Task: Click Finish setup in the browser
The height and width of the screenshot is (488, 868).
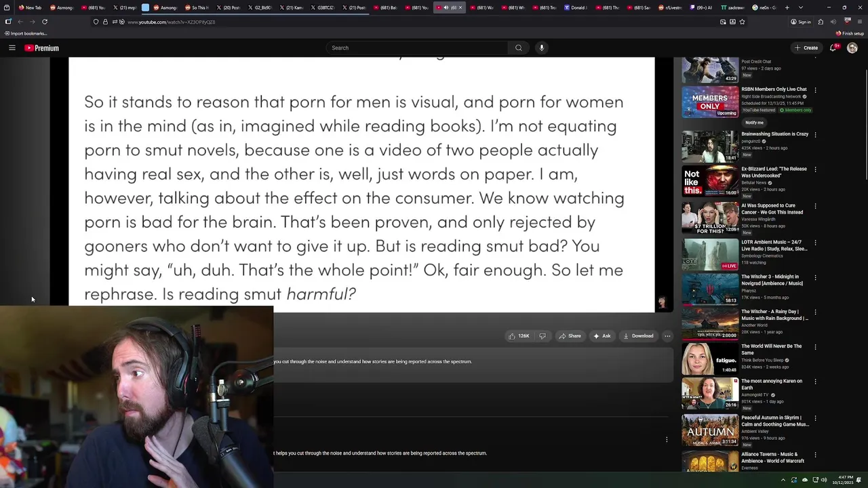Action: [850, 33]
